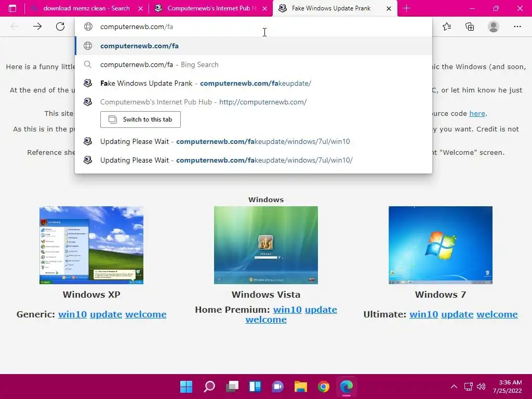Open Widgets from the taskbar

[x=255, y=387]
